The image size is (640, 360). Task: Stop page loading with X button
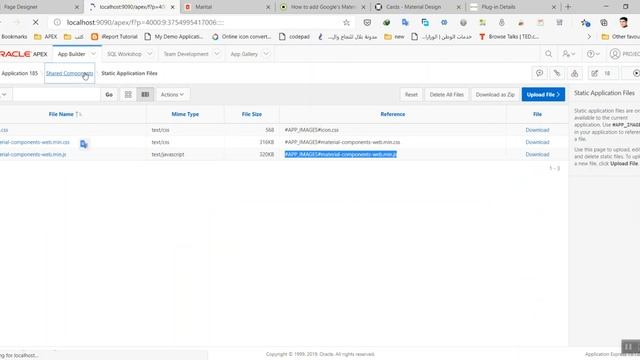36,22
